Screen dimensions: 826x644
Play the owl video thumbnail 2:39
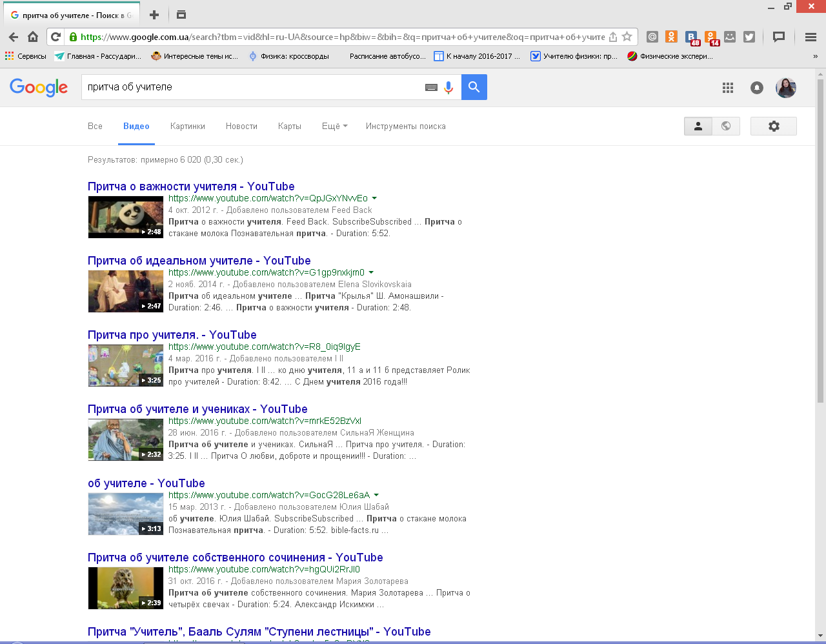coord(126,589)
